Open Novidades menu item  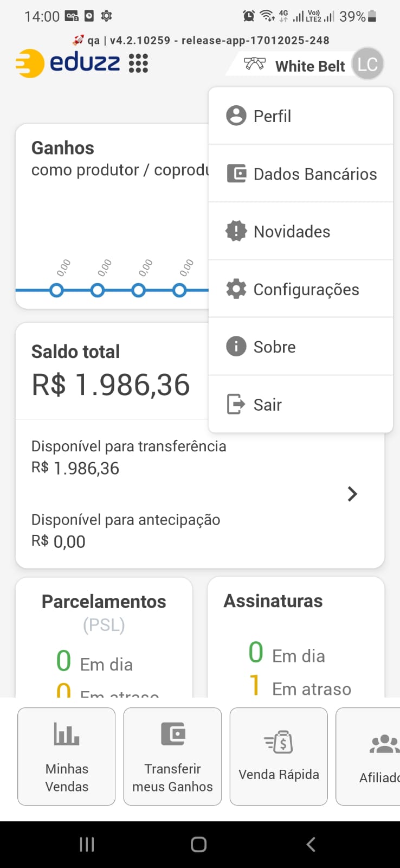pos(301,231)
